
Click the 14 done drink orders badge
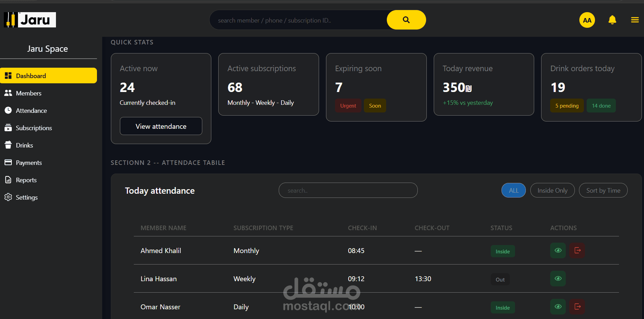pos(601,106)
